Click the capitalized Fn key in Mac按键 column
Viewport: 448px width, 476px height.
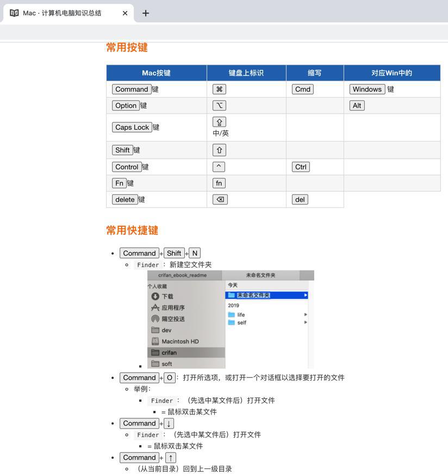click(119, 183)
